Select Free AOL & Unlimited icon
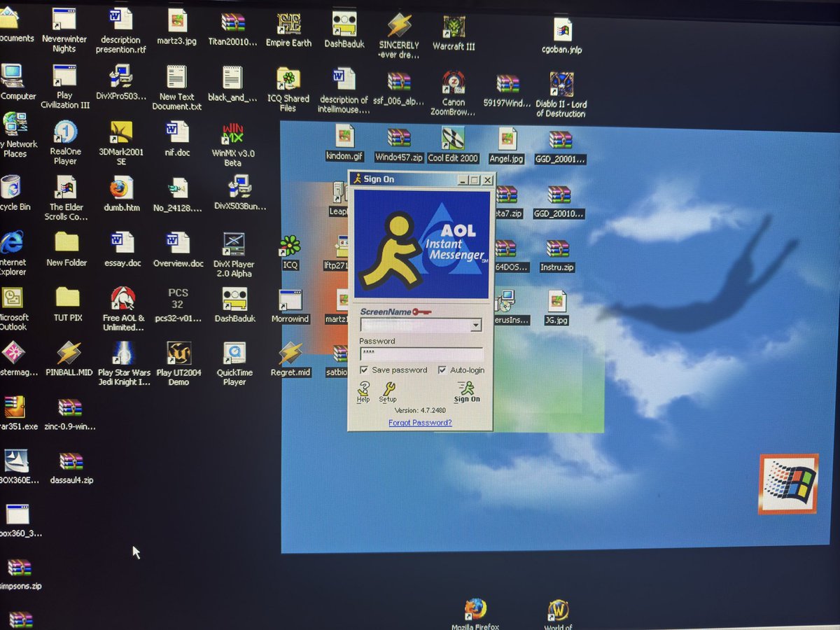 click(123, 299)
